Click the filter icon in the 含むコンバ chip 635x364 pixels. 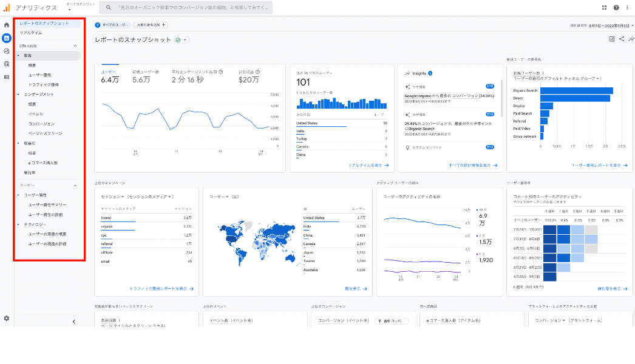(x=380, y=321)
